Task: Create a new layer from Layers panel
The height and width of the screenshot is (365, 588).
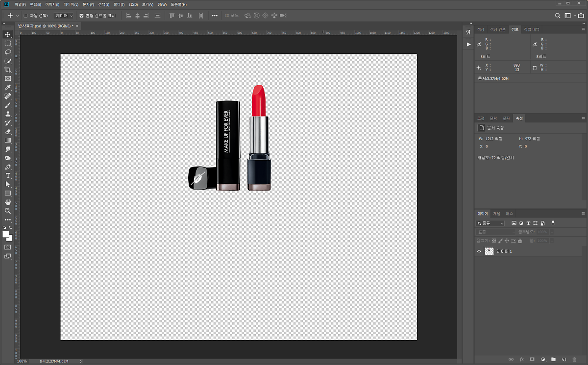Action: (x=563, y=360)
